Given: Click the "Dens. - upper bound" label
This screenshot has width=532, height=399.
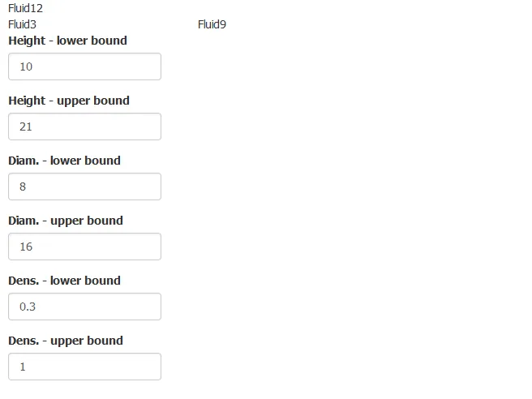Looking at the screenshot, I should coord(66,341).
